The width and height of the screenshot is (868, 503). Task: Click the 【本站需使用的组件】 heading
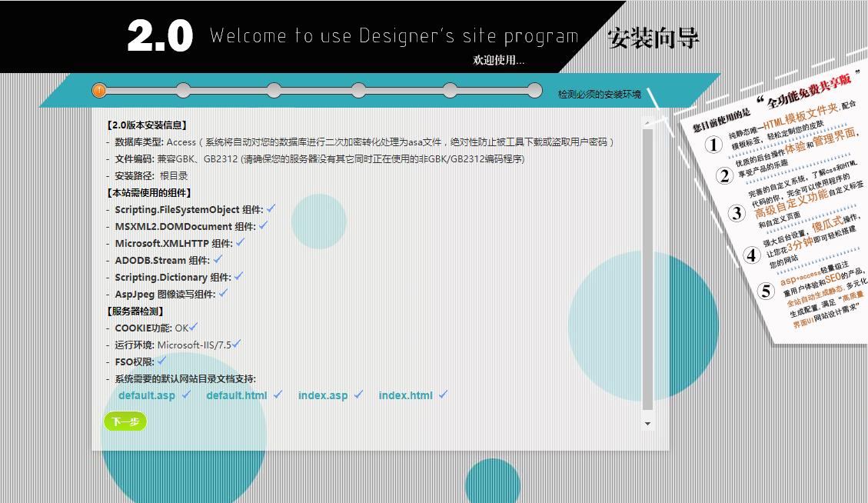pos(149,193)
